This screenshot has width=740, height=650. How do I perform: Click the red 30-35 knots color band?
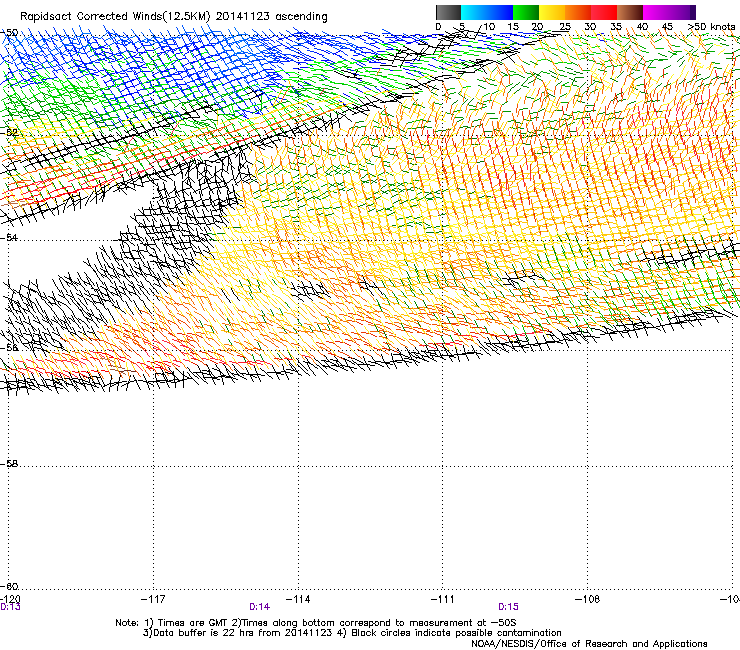(604, 12)
